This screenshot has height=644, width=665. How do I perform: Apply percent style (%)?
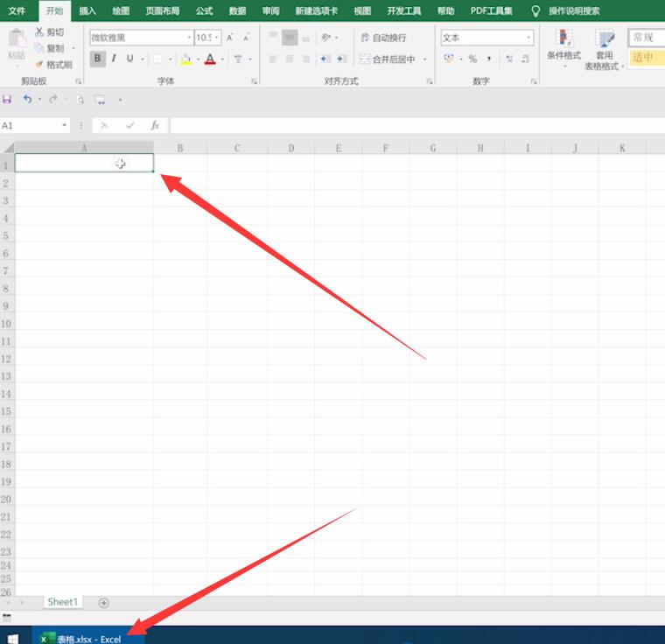(x=472, y=59)
